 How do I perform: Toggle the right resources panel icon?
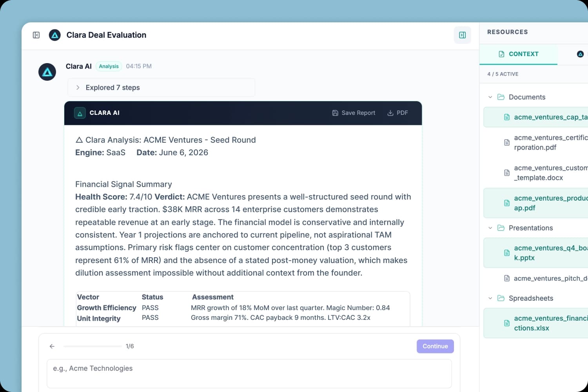(463, 35)
